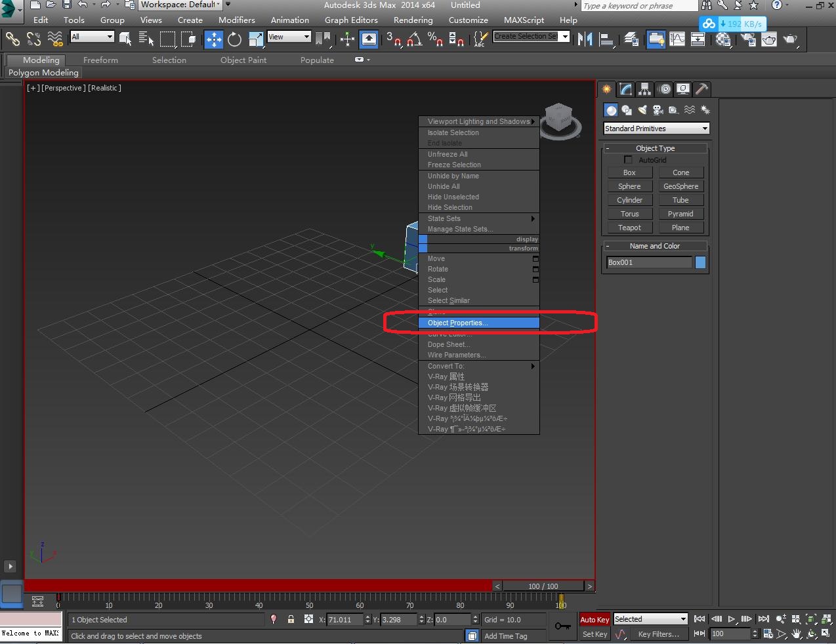
Task: Enable the AutoGrid checkbox
Action: pos(628,160)
